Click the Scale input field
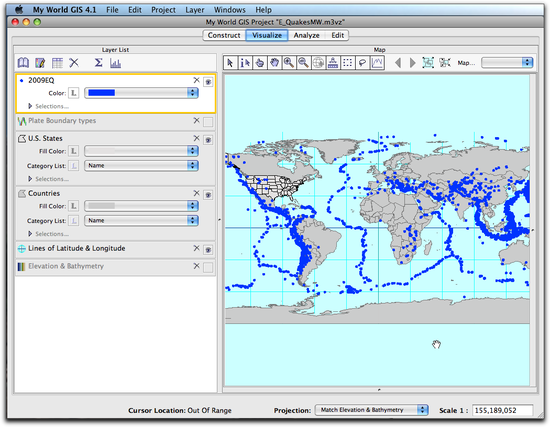The height and width of the screenshot is (427, 550). click(502, 410)
